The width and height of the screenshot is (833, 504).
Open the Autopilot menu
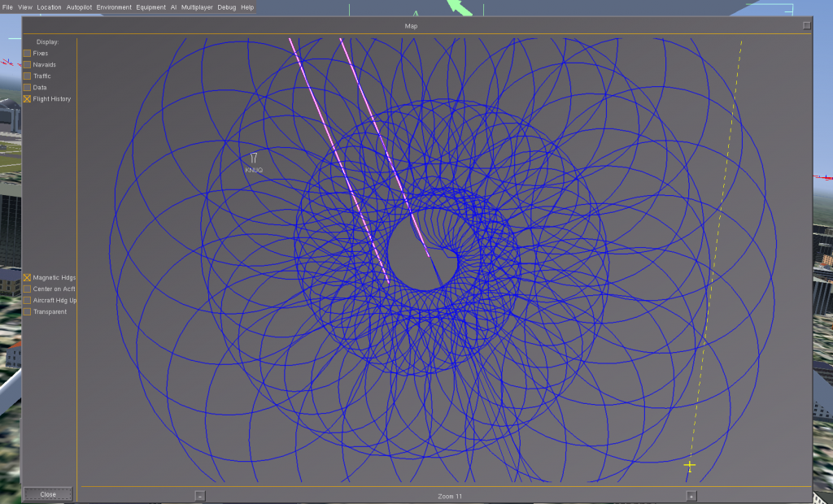[x=79, y=7]
